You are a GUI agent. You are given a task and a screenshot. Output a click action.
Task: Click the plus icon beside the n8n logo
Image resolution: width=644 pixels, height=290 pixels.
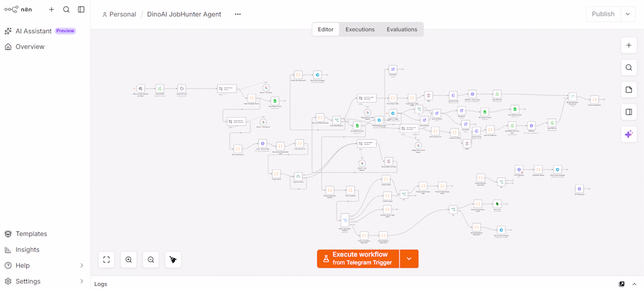[52, 9]
